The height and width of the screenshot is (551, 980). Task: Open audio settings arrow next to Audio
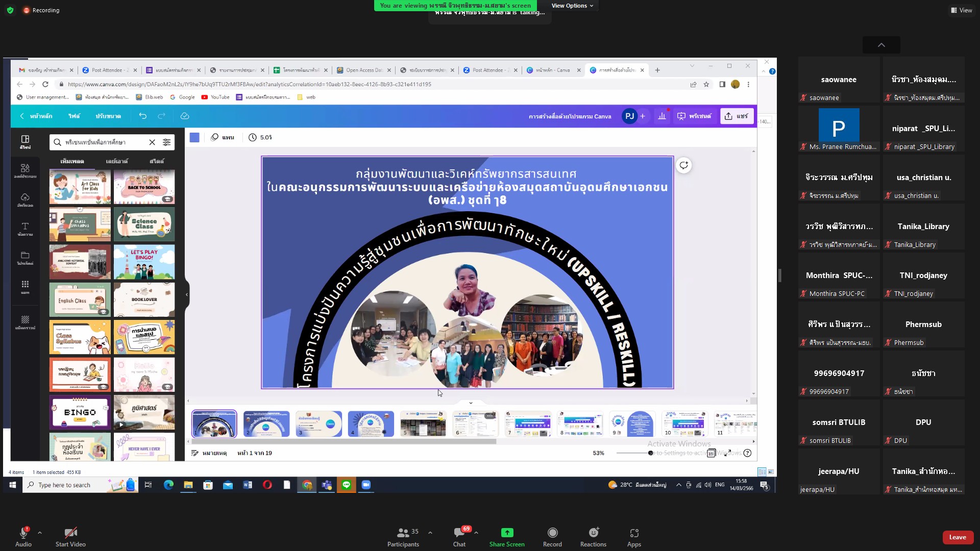pyautogui.click(x=40, y=532)
